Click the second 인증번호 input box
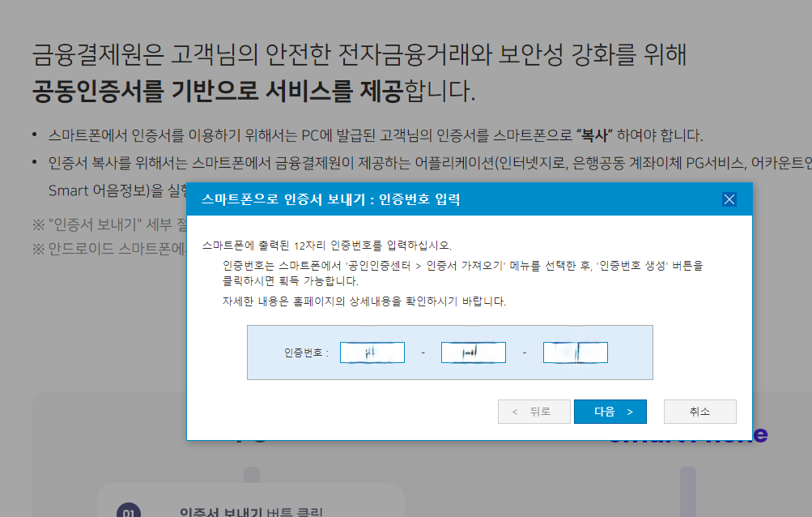 (474, 352)
